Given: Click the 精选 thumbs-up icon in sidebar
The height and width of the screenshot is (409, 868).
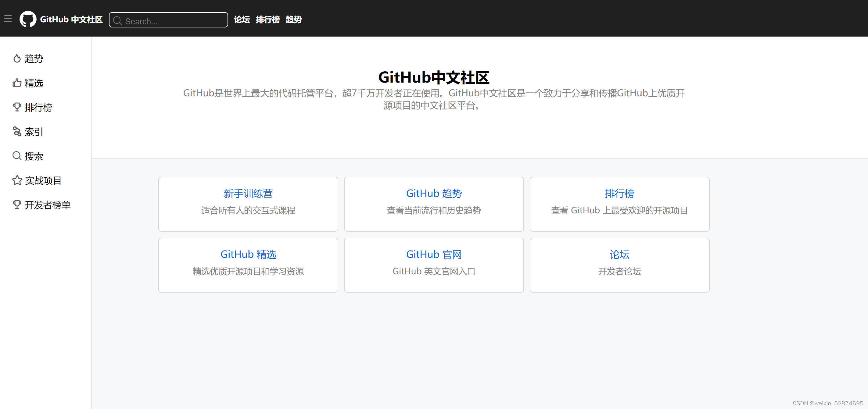Looking at the screenshot, I should (x=17, y=83).
